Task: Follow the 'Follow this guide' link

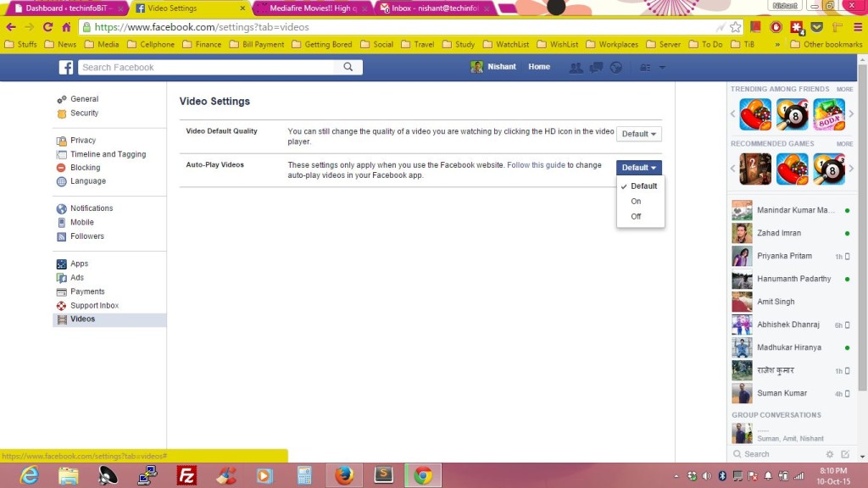Action: (536, 165)
